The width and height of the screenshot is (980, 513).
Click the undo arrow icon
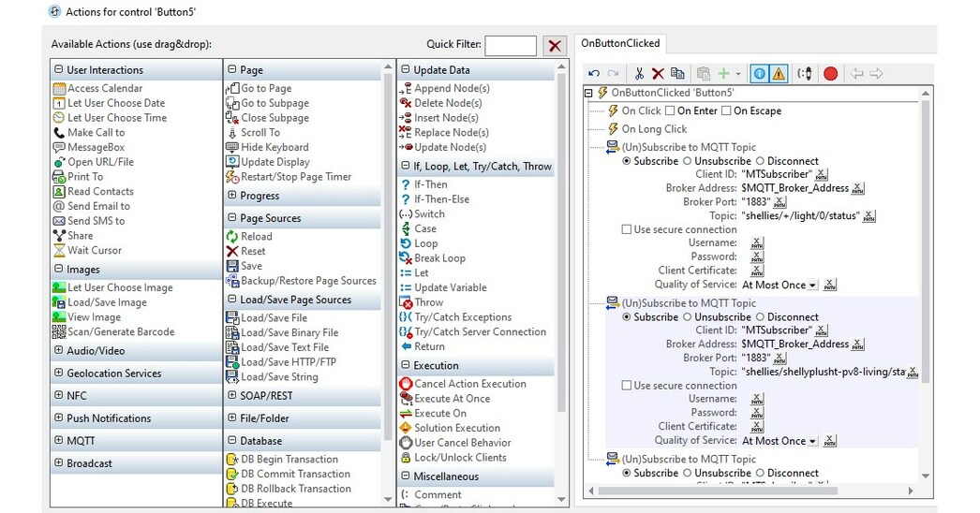594,74
